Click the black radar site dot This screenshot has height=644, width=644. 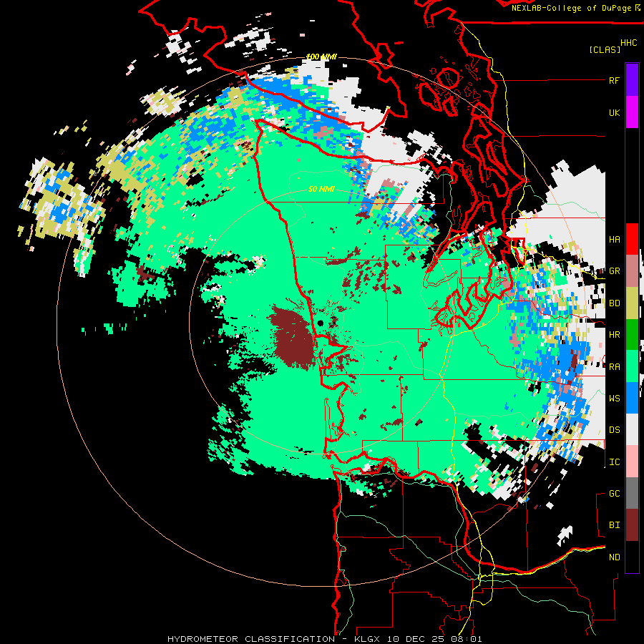(321, 323)
